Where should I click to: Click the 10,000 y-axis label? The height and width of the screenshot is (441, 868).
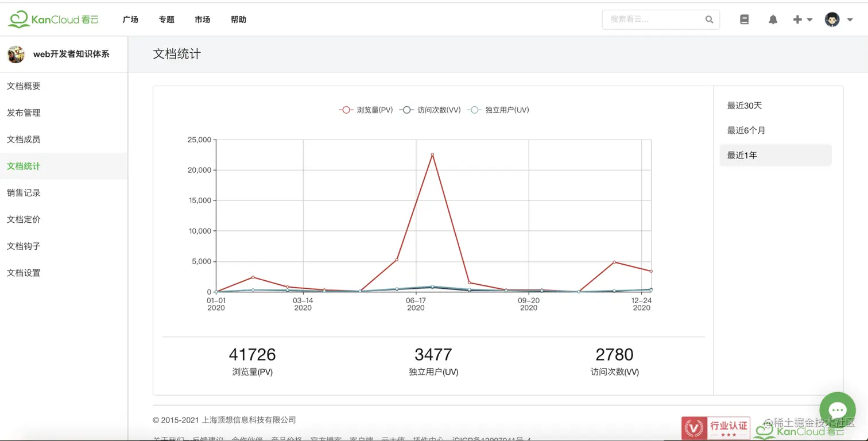click(199, 231)
